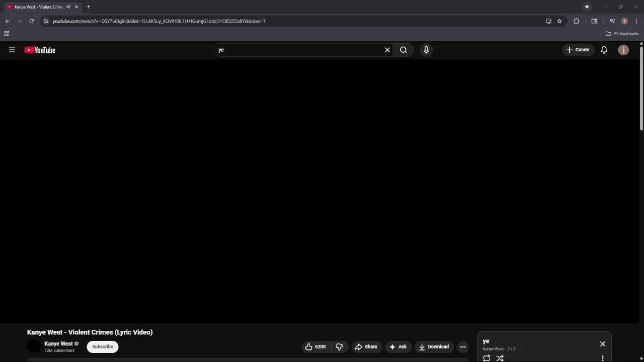Screen dimensions: 644x362
Task: Open the Create menu
Action: [578, 50]
